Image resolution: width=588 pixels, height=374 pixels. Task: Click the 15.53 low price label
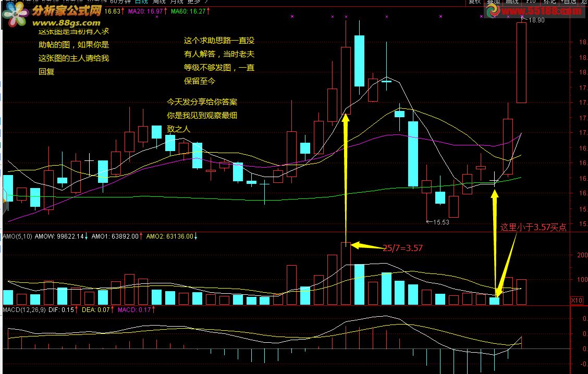point(441,222)
